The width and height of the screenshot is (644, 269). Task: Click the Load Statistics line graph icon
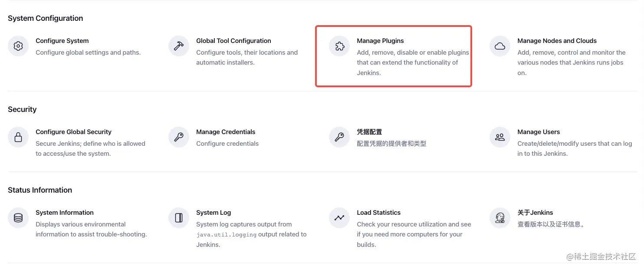pyautogui.click(x=339, y=218)
